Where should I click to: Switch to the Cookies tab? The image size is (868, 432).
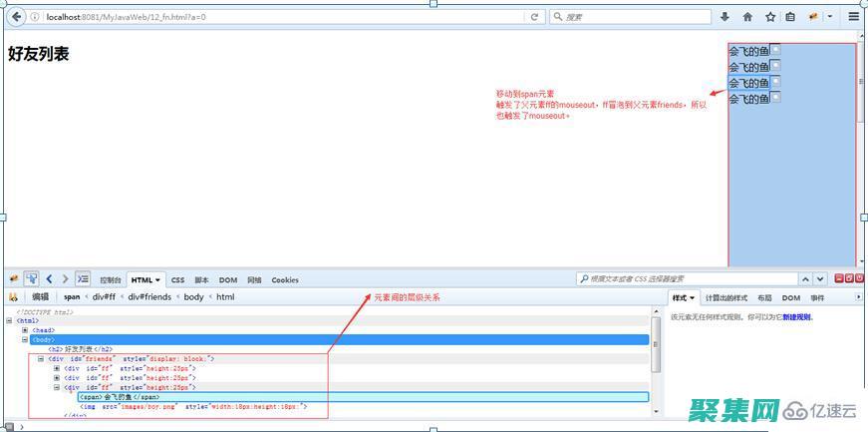pyautogui.click(x=285, y=280)
